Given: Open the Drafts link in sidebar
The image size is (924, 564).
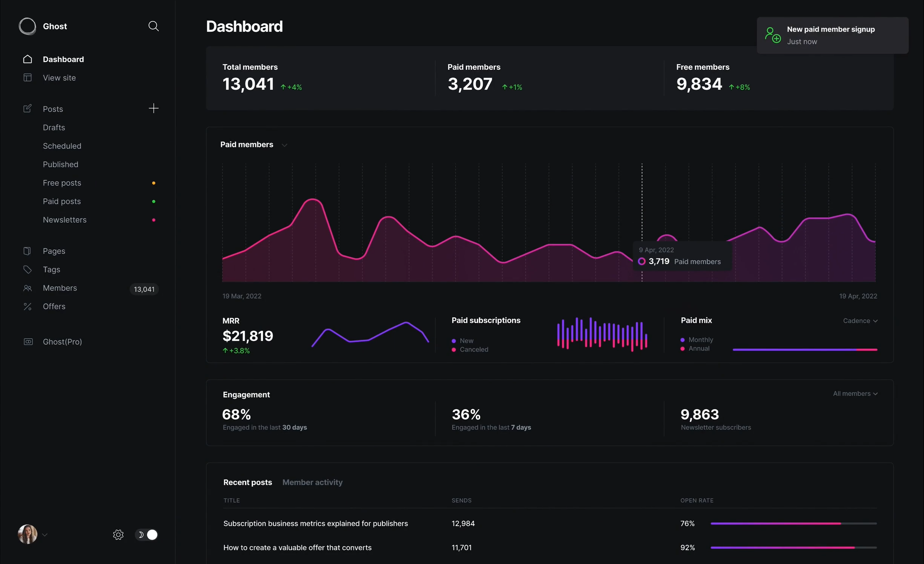Looking at the screenshot, I should [x=54, y=127].
